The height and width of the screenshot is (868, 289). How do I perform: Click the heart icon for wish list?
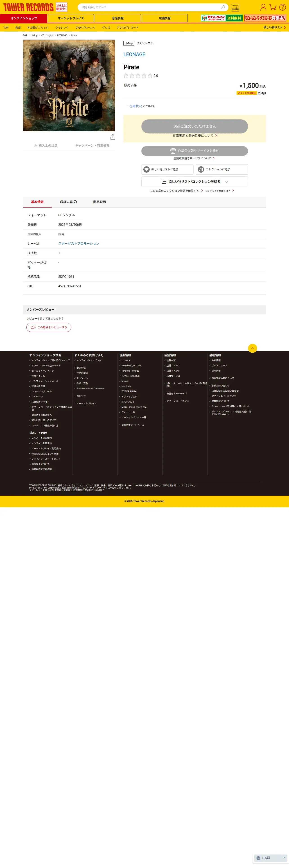(146, 169)
